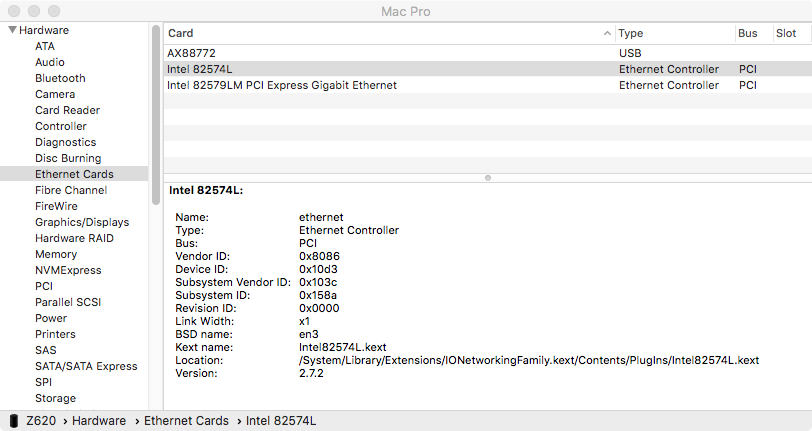
Task: Open Fibre Channel section
Action: (x=71, y=190)
